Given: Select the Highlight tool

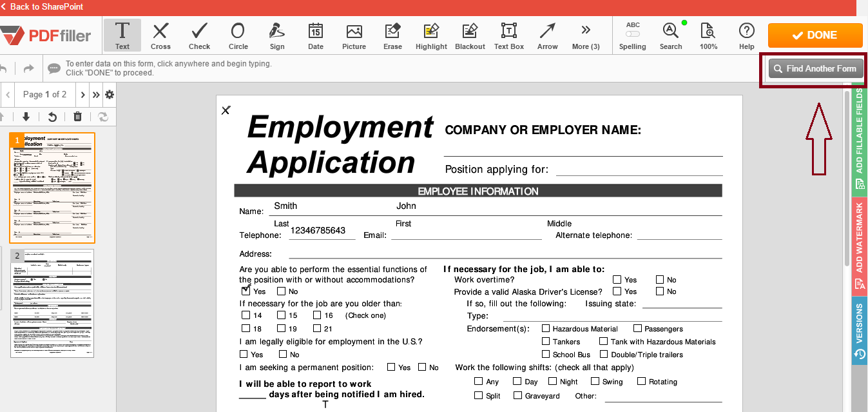Looking at the screenshot, I should pos(431,35).
